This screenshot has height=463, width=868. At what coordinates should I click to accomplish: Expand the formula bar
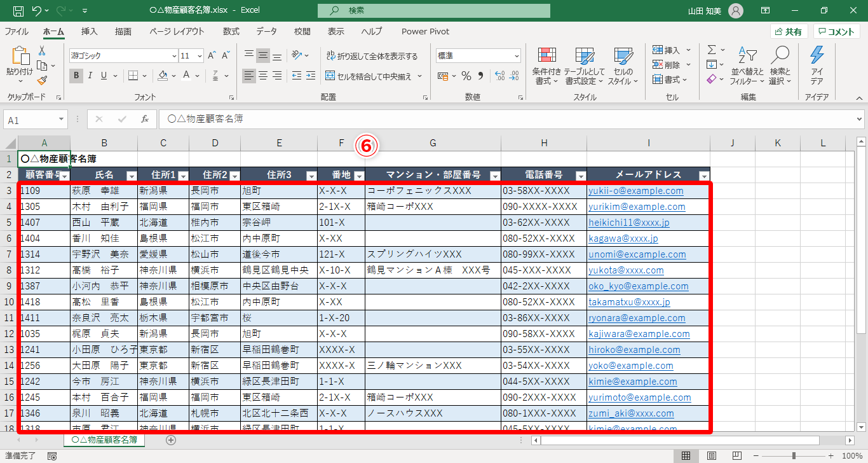tap(860, 119)
